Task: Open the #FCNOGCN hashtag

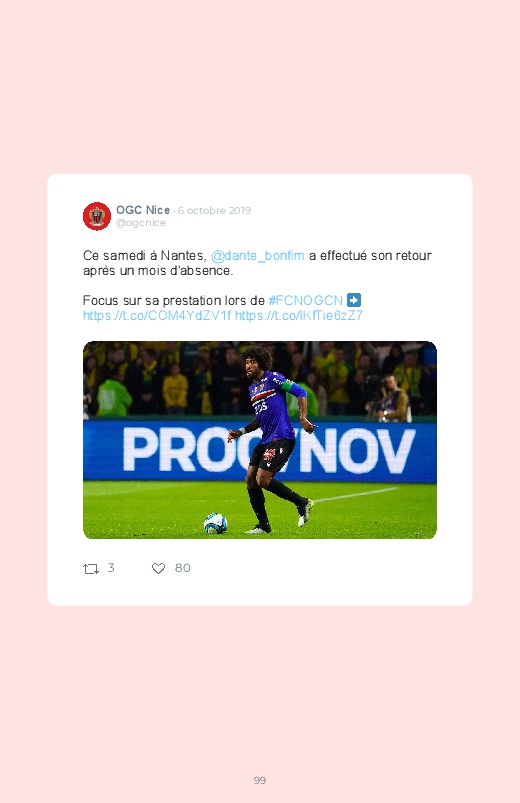Action: [306, 300]
